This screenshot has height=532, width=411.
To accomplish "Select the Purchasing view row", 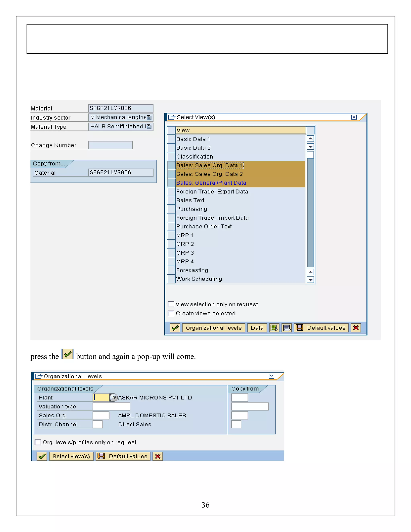I will (171, 209).
